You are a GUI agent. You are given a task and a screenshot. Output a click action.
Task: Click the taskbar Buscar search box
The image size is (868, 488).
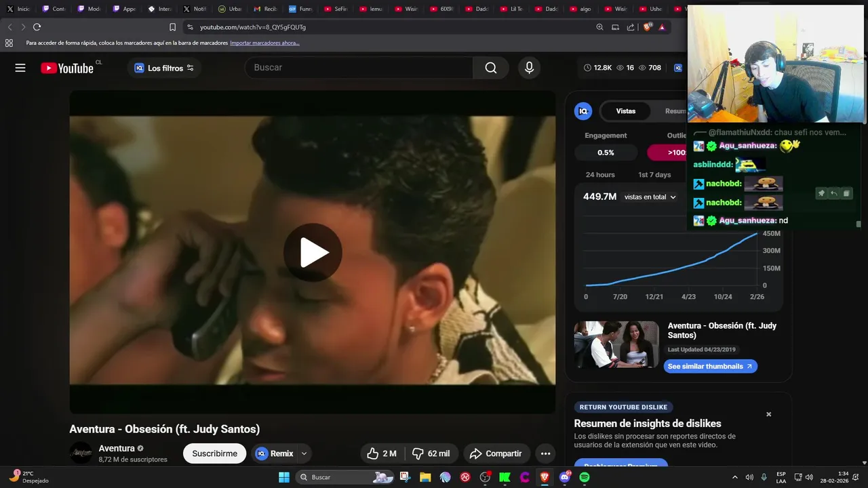pyautogui.click(x=346, y=477)
